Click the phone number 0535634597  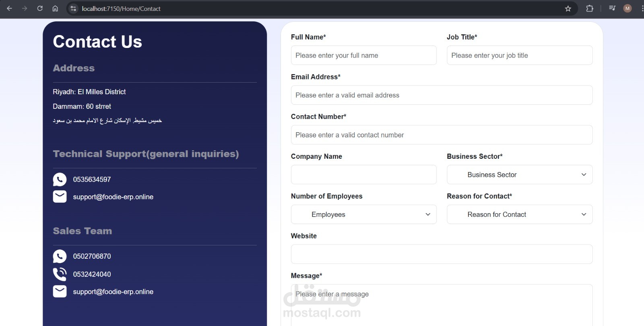92,179
